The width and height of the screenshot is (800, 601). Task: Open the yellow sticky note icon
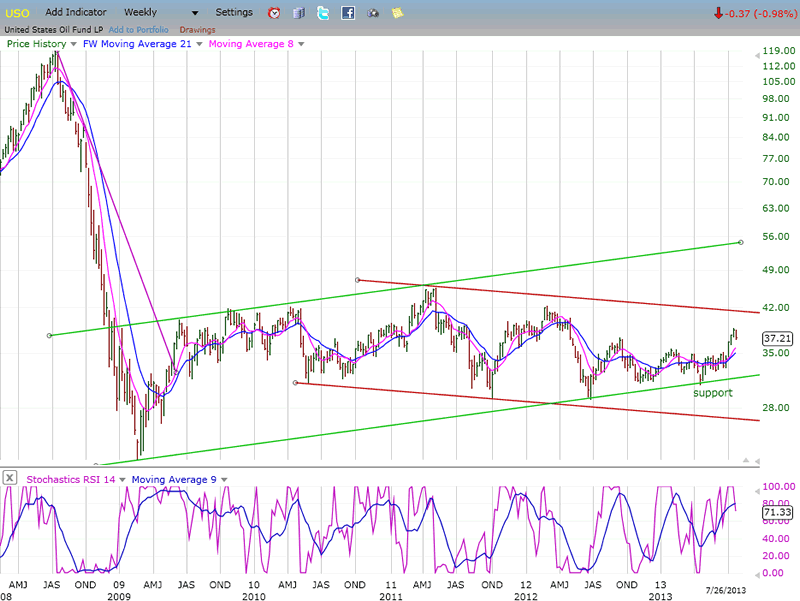click(x=398, y=13)
